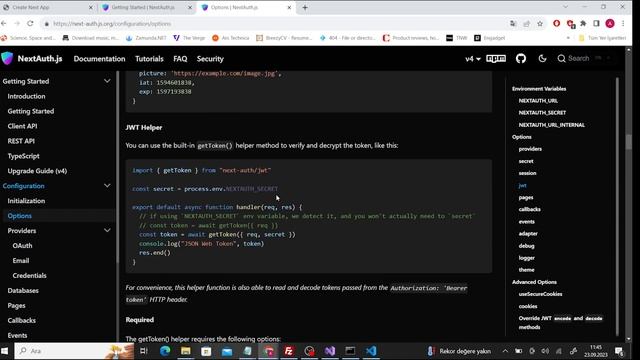The height and width of the screenshot is (360, 640).
Task: Jump to Advanced Options in table of contents
Action: 534,282
